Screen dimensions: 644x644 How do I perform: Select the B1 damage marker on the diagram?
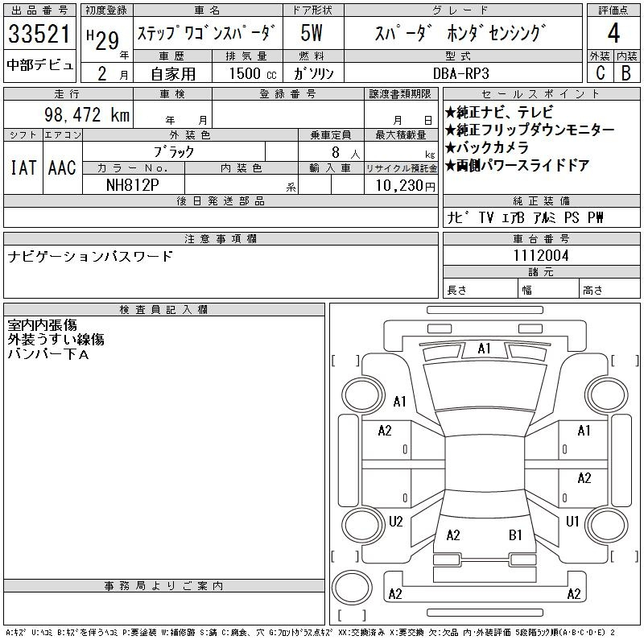pyautogui.click(x=515, y=535)
